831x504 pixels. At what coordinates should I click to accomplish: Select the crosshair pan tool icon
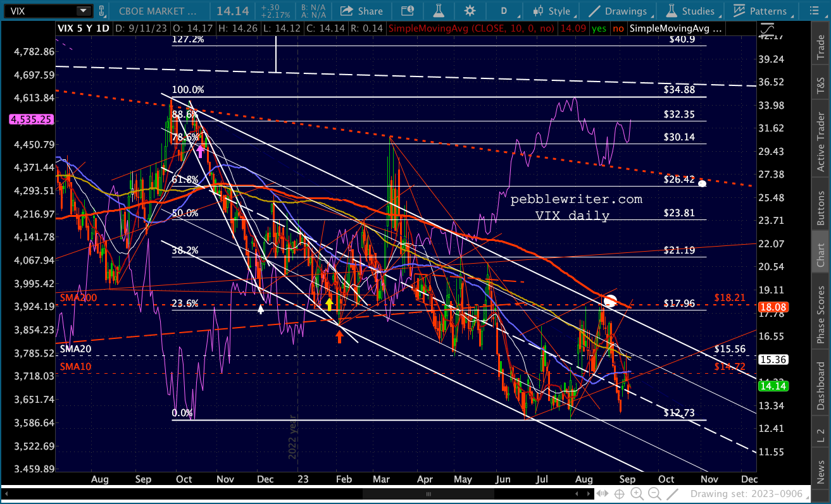[620, 494]
